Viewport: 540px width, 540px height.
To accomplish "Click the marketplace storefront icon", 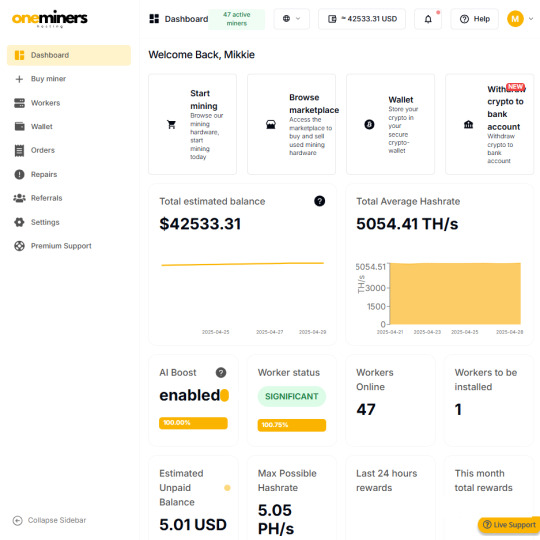I will click(271, 124).
